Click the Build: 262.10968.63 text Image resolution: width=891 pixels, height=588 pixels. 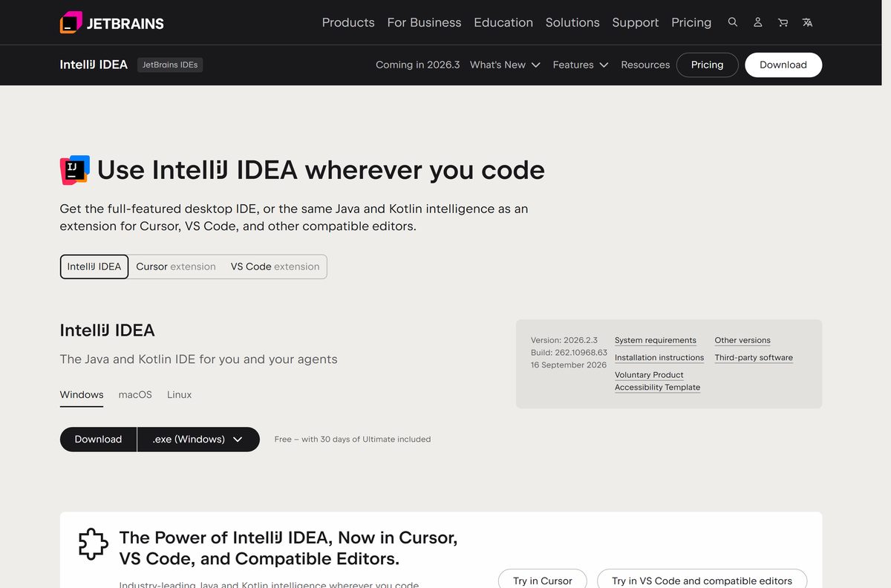(x=569, y=353)
